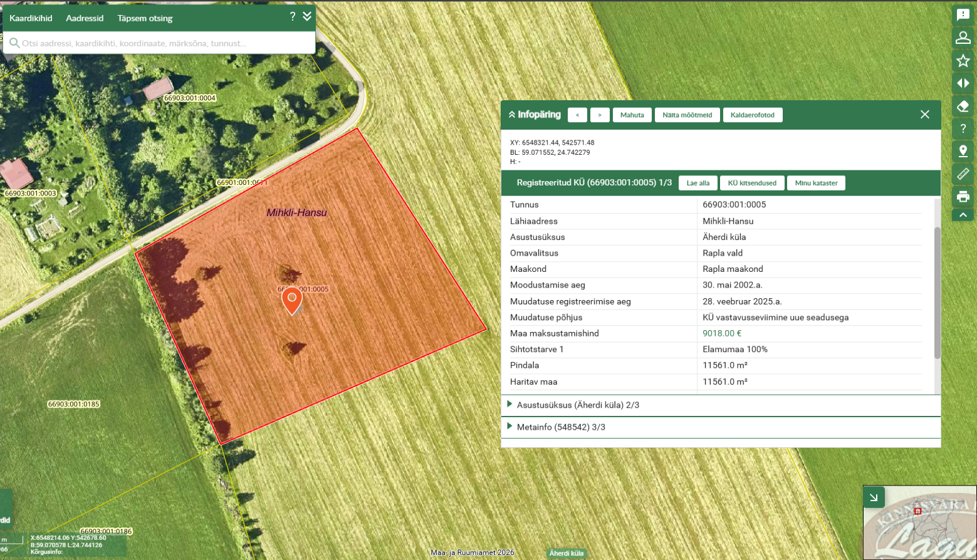Open the feedback message icon
Image resolution: width=977 pixels, height=560 pixels.
point(963,15)
